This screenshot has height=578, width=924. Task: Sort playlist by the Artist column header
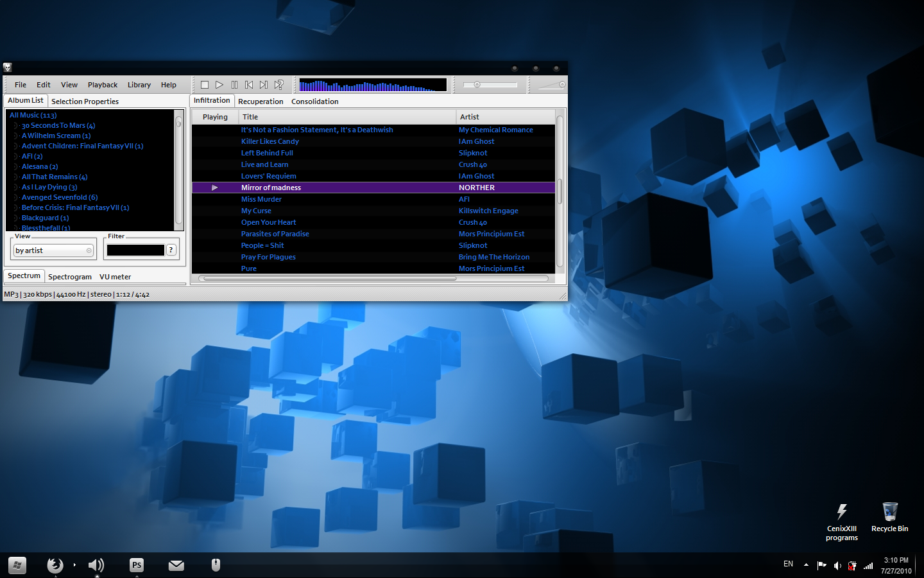506,117
